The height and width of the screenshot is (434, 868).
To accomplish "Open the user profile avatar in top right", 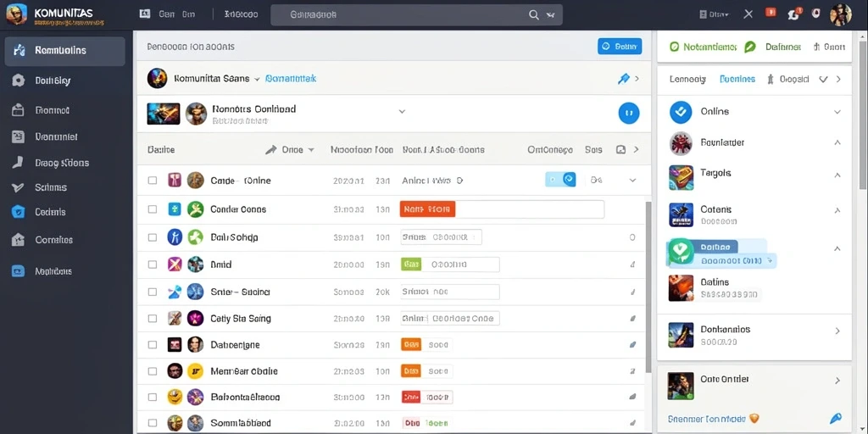I will pyautogui.click(x=840, y=15).
